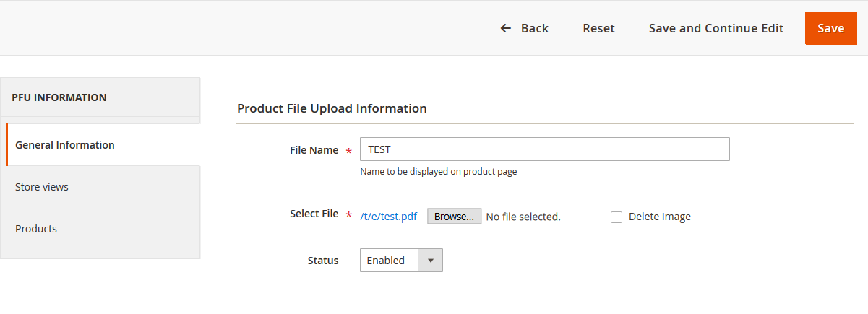Click the Browse... file button
Screen dimensions: 868x314
pyautogui.click(x=454, y=217)
